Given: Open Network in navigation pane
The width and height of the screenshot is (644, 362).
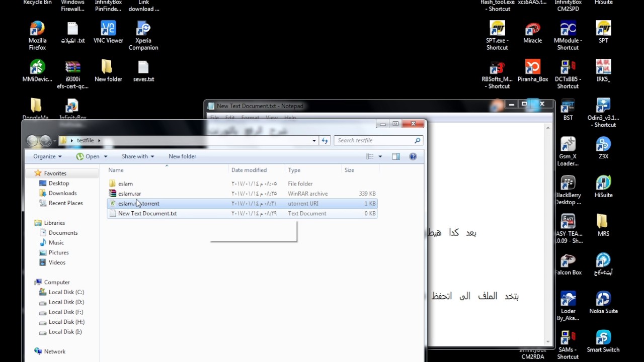Looking at the screenshot, I should [54, 351].
